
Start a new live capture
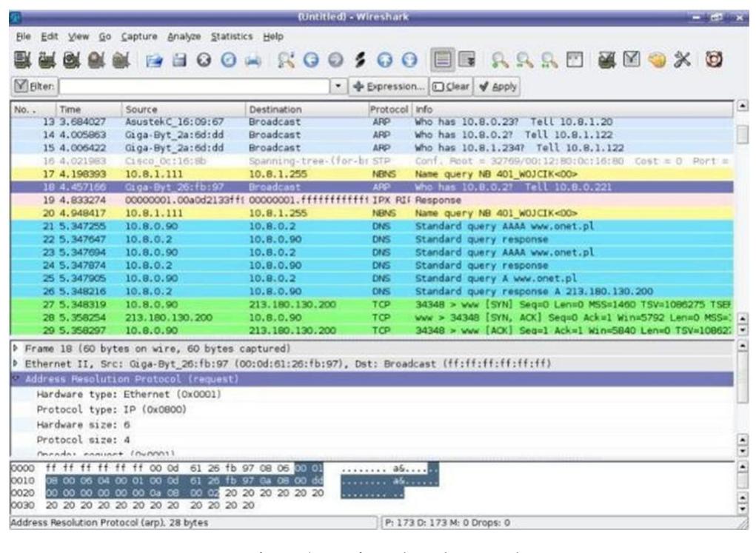pos(72,60)
